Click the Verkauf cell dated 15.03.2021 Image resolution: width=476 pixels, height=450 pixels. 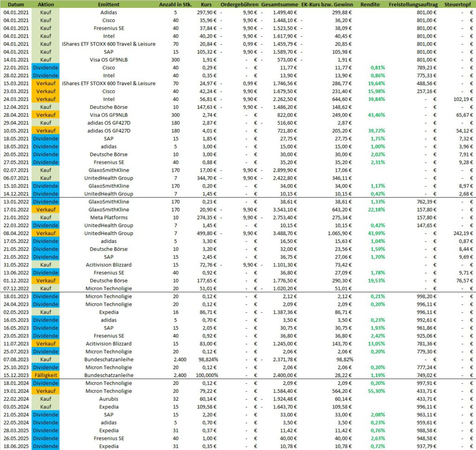pos(46,84)
